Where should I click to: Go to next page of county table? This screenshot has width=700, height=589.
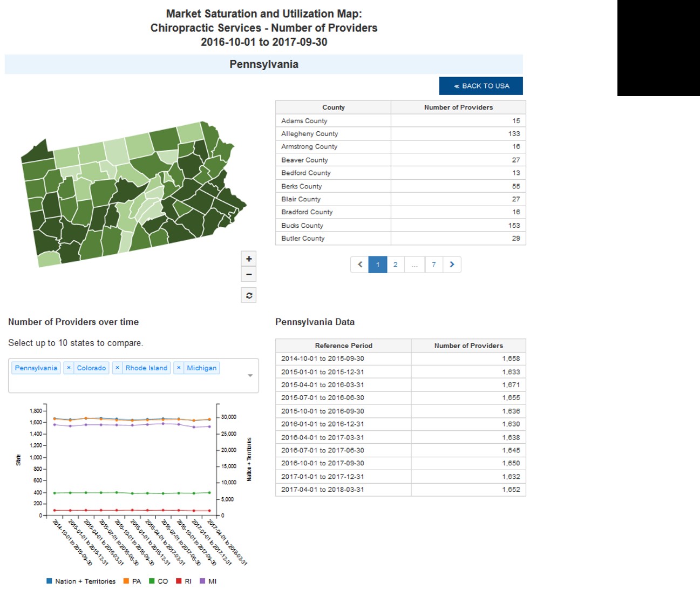click(452, 265)
